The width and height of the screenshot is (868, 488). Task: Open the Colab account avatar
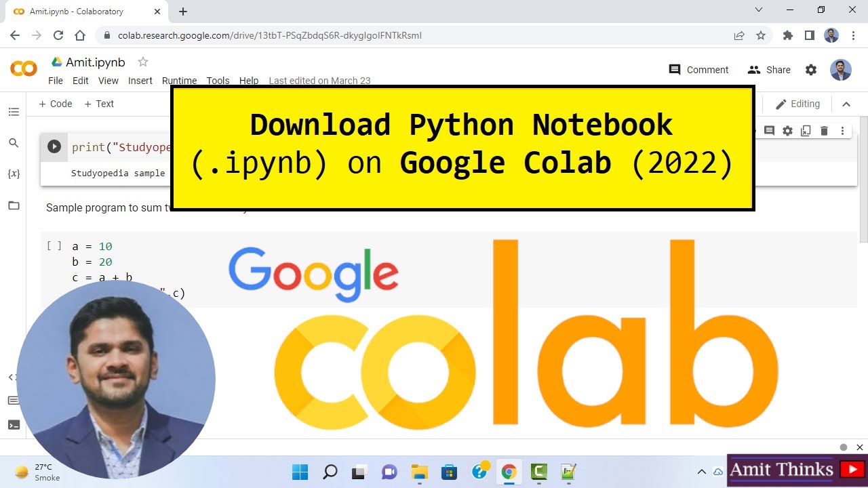click(x=841, y=70)
